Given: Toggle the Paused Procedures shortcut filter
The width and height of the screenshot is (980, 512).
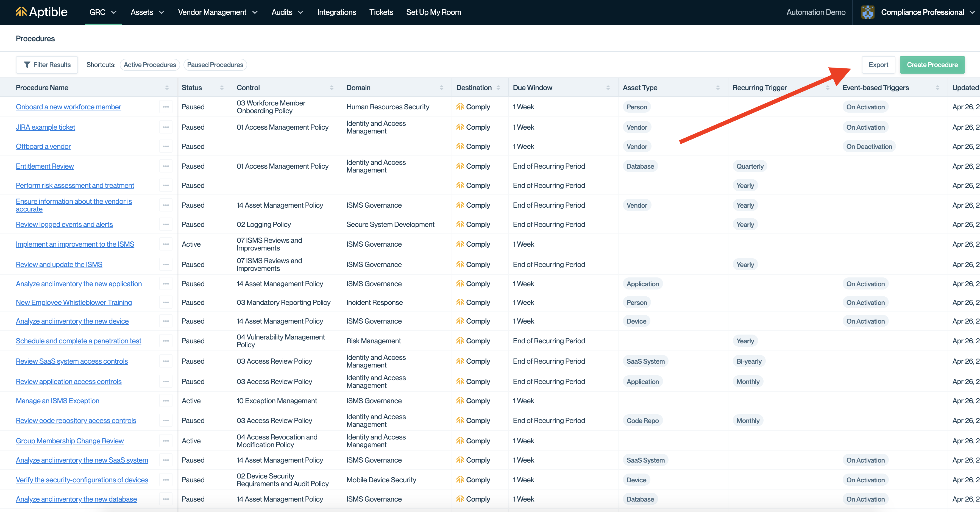Looking at the screenshot, I should (215, 65).
